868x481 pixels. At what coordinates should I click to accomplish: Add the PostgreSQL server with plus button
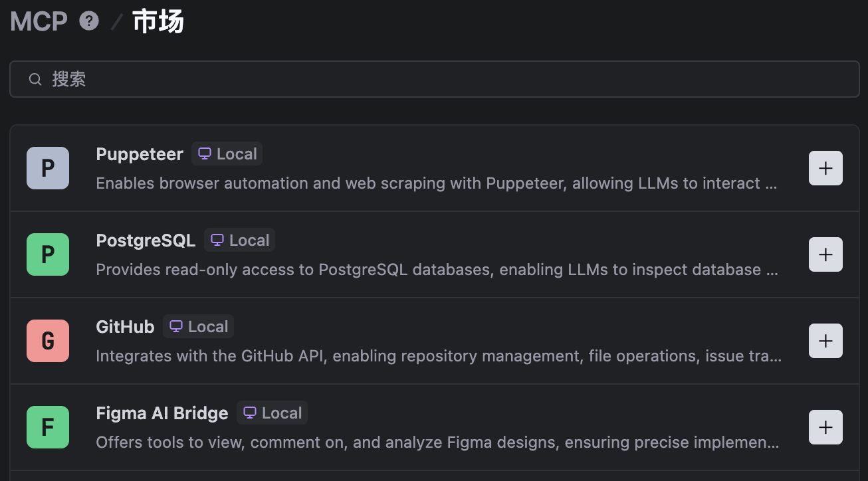pyautogui.click(x=825, y=254)
